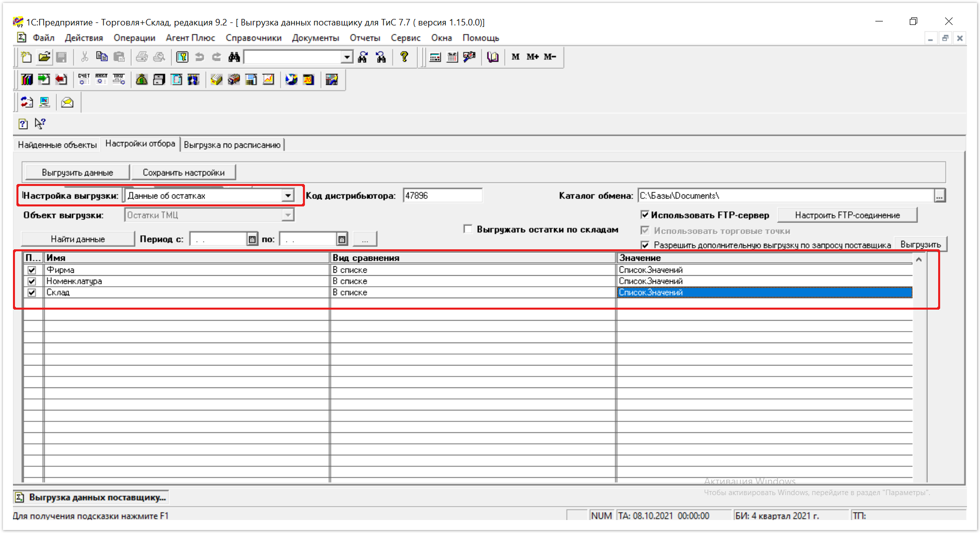
Task: Click the plain M memory button
Action: [x=516, y=57]
